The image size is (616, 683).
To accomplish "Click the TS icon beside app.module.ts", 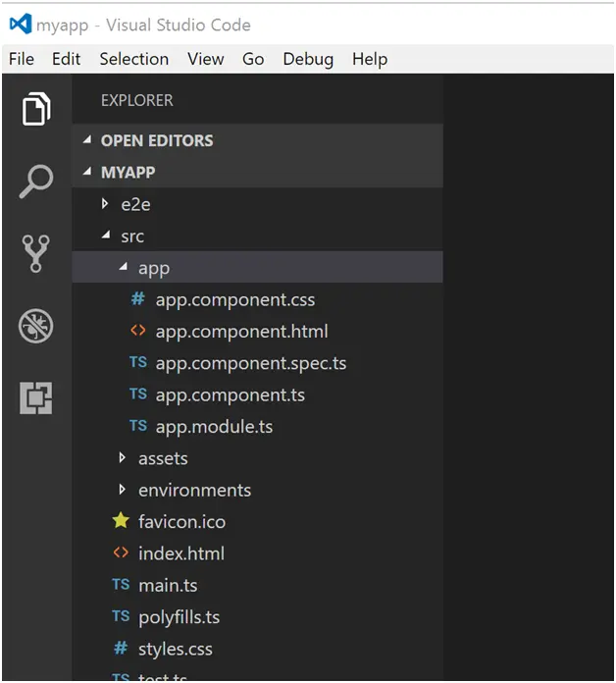I will point(138,426).
